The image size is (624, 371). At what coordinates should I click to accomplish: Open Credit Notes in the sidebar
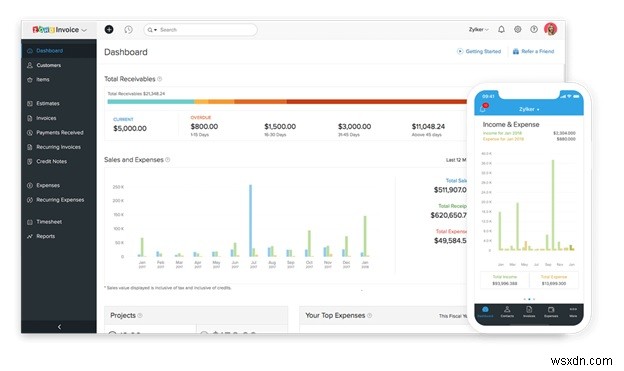tap(59, 161)
